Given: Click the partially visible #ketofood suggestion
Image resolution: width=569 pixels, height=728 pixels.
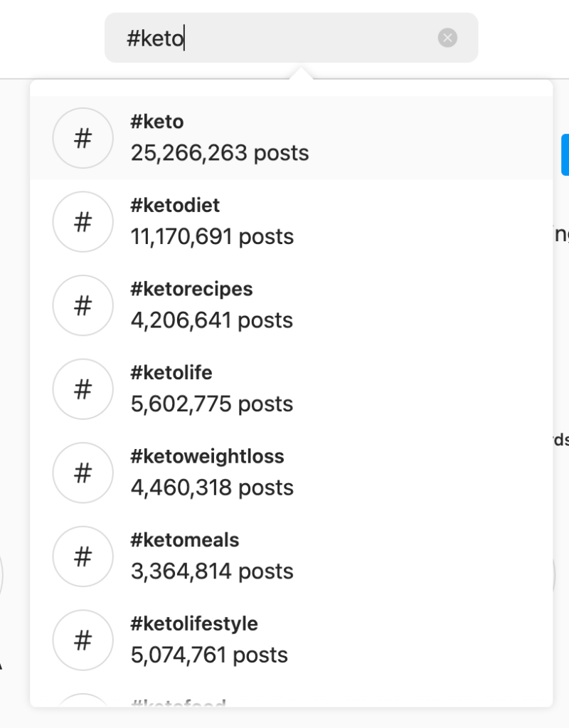Looking at the screenshot, I should [x=179, y=703].
